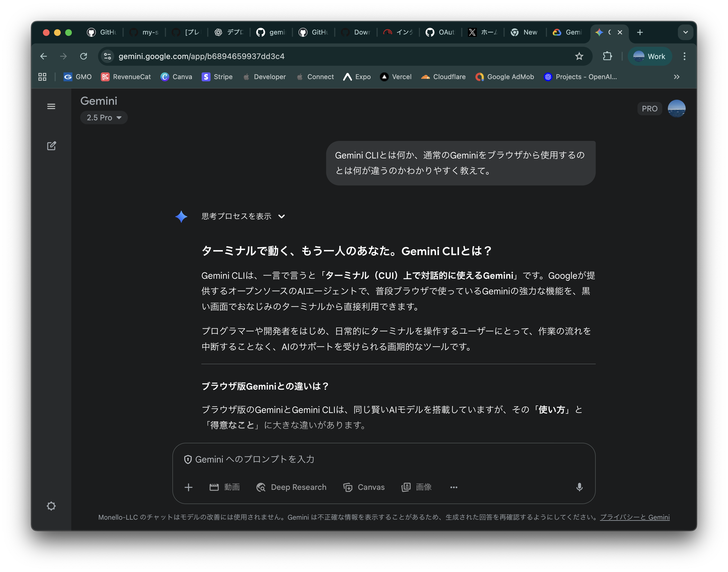Click the browser forward arrow
Screen dimensions: 728x572
coord(63,56)
